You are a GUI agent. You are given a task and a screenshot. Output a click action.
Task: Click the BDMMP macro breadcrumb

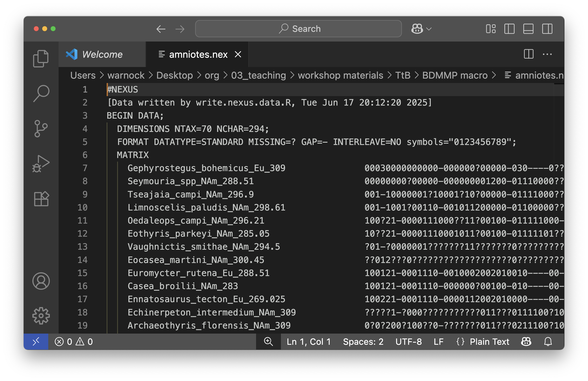[x=455, y=75]
